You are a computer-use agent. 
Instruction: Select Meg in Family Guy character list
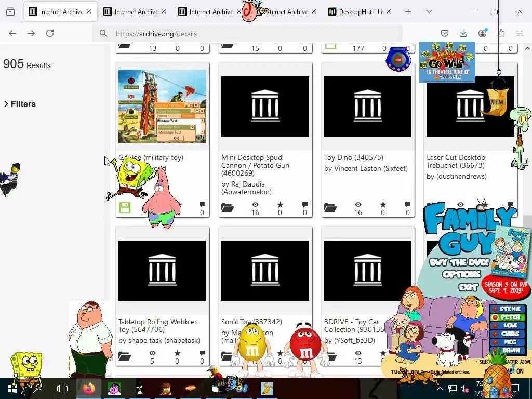[x=507, y=342]
